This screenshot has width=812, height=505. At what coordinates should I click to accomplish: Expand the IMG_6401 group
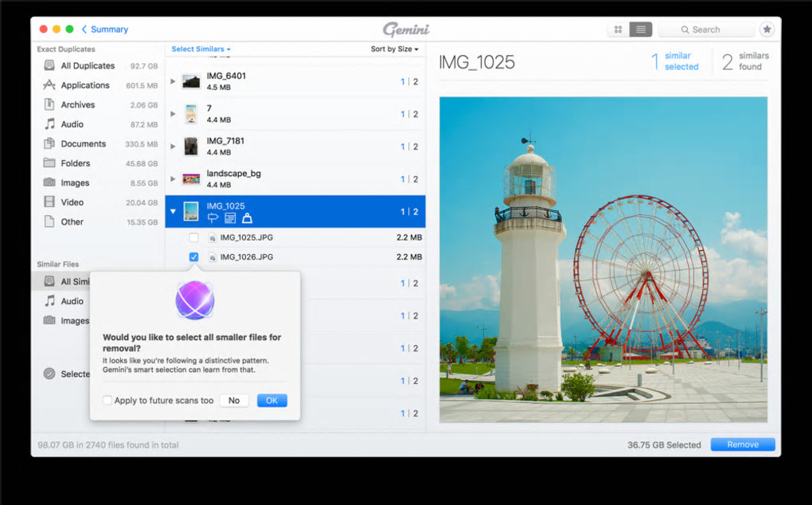[x=173, y=81]
